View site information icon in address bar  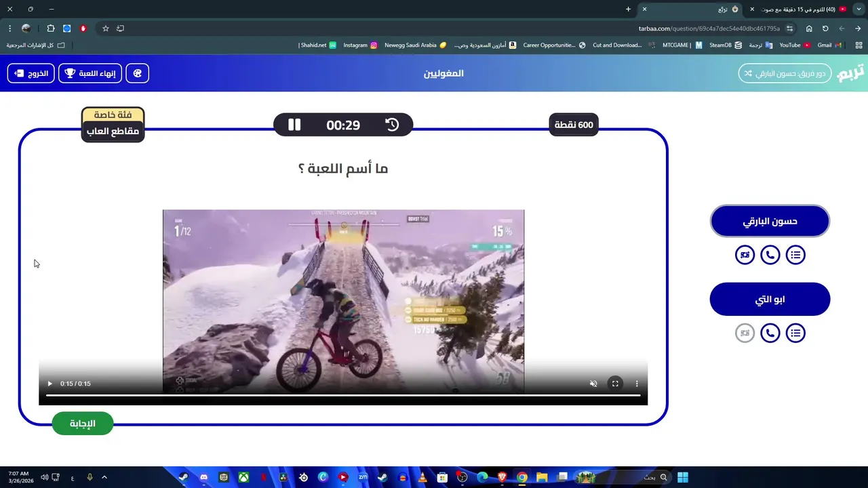(x=789, y=28)
